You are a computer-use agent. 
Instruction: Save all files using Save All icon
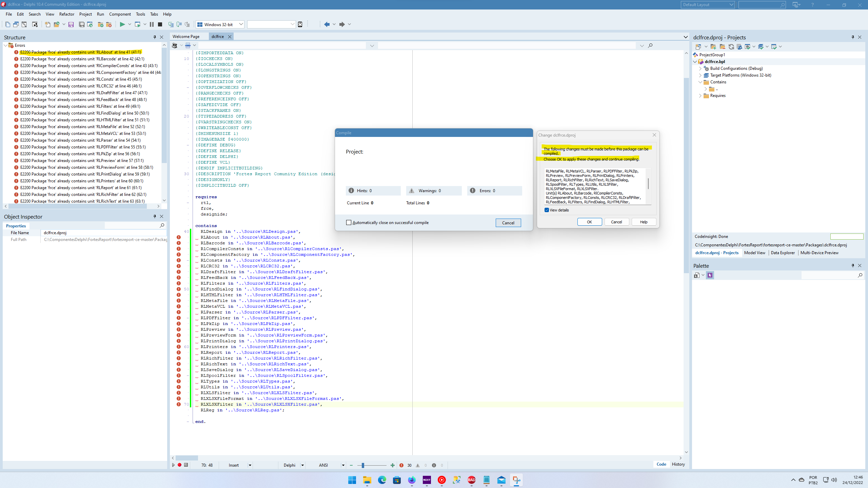pos(81,24)
